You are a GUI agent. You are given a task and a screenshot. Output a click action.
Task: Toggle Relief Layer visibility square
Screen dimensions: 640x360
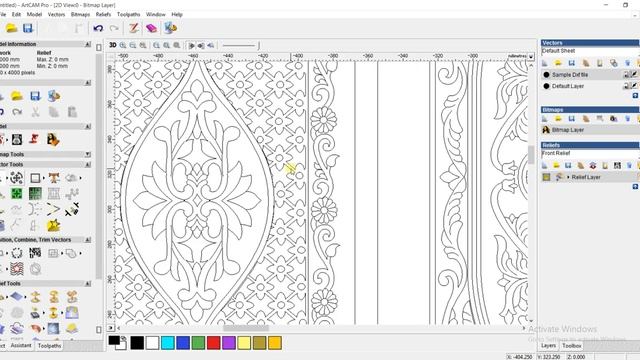pyautogui.click(x=546, y=177)
